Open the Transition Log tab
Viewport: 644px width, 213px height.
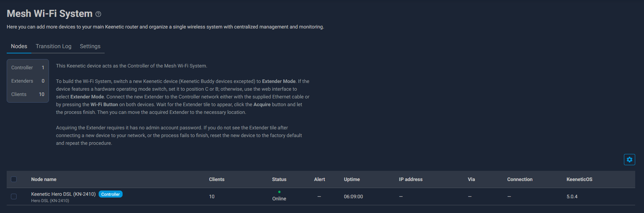point(54,46)
